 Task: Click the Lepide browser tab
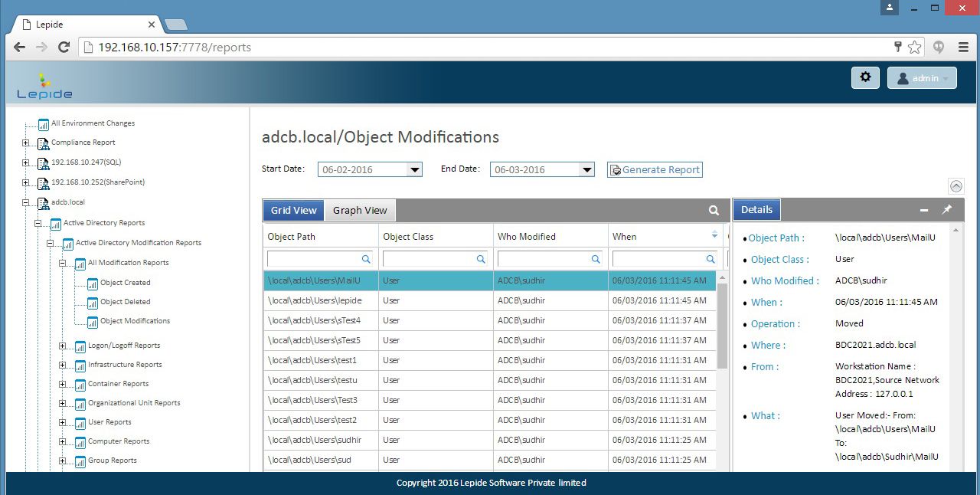tap(86, 25)
